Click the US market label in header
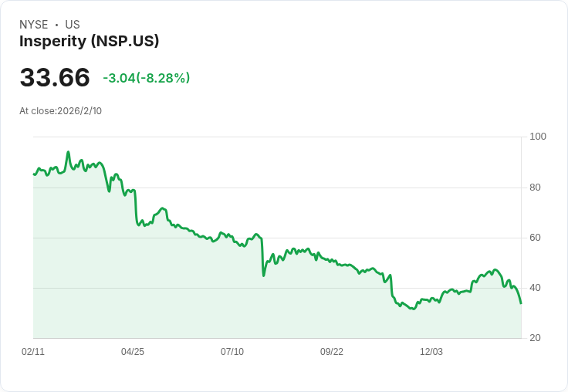The width and height of the screenshot is (568, 392). click(73, 25)
